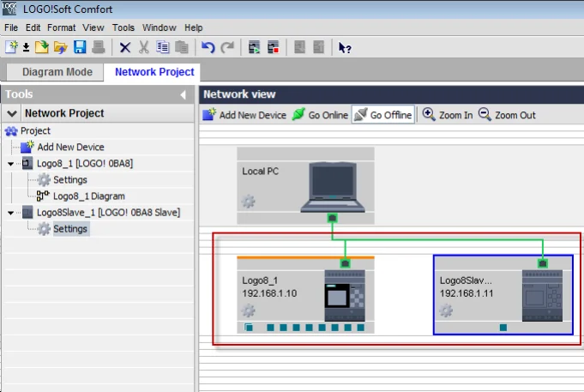Screen dimensions: 584x392
Task: Collapse the Logo8_1 tree node
Action: click(11, 163)
